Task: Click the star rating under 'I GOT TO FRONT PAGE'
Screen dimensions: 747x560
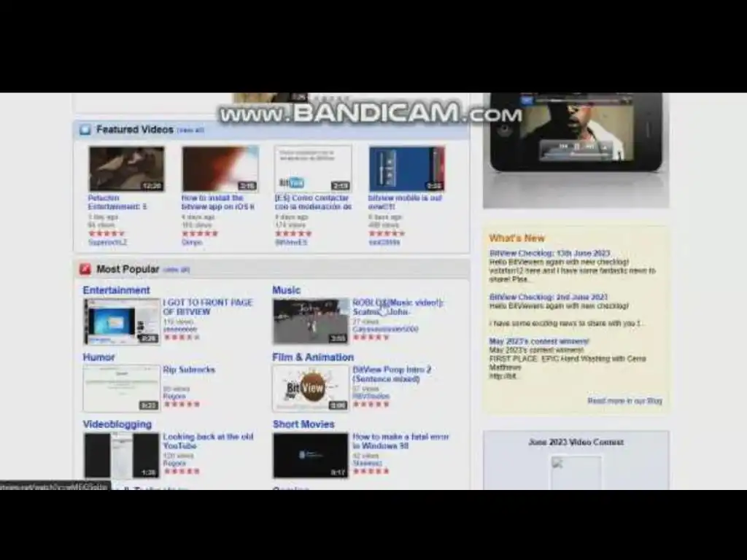Action: (x=182, y=337)
